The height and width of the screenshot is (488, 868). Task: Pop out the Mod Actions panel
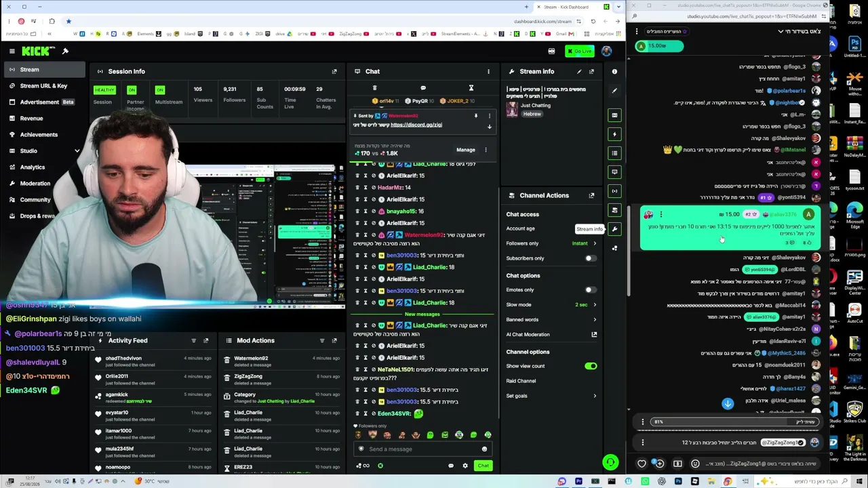point(334,340)
